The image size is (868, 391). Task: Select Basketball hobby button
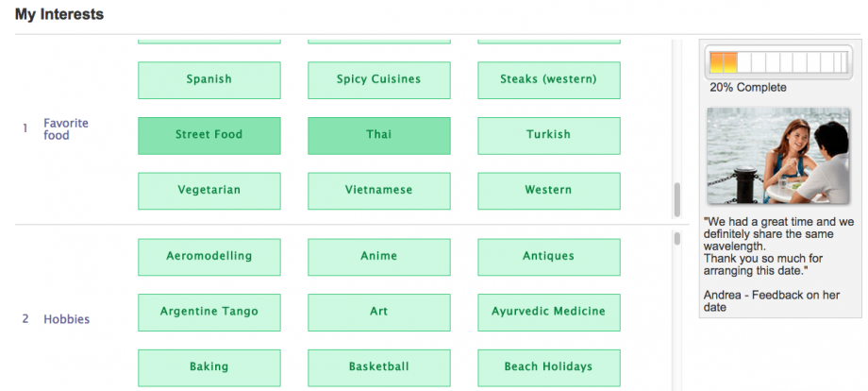[x=378, y=366]
